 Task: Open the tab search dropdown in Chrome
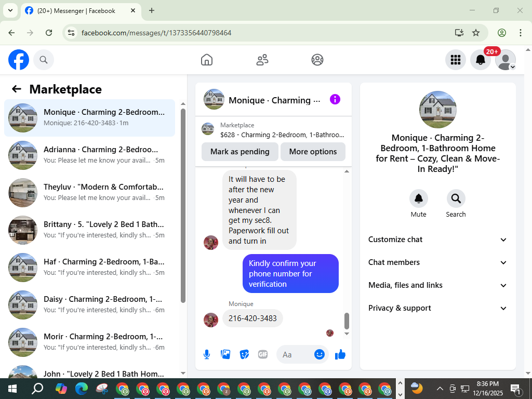(x=10, y=10)
